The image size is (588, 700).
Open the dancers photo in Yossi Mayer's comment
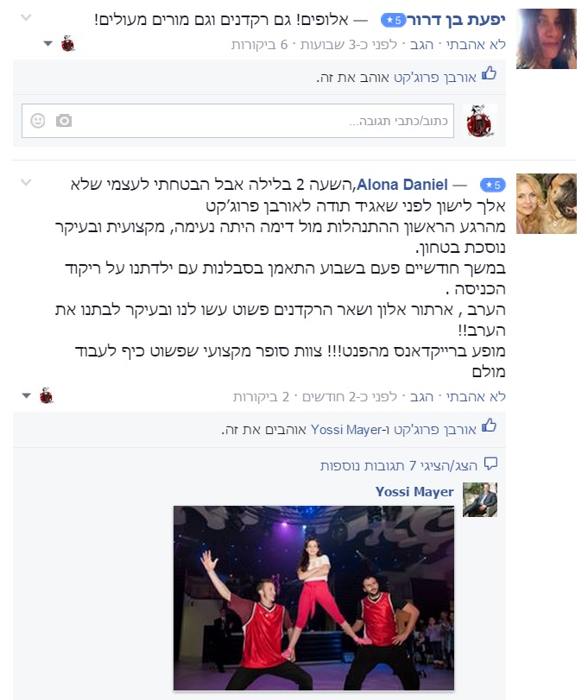point(314,598)
